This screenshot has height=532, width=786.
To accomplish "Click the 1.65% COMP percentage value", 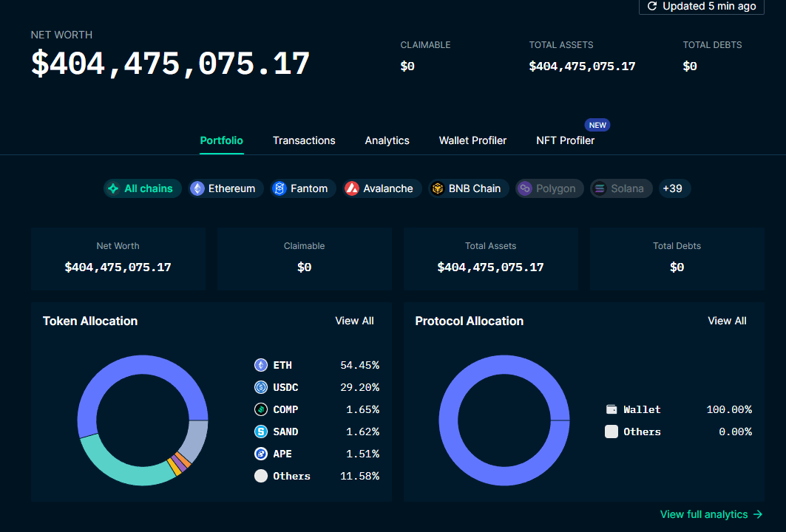I will (363, 409).
